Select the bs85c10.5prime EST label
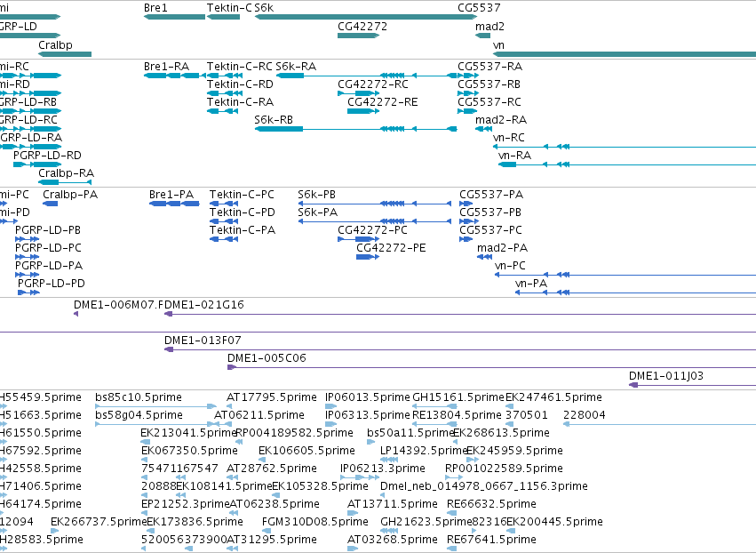 pyautogui.click(x=139, y=397)
